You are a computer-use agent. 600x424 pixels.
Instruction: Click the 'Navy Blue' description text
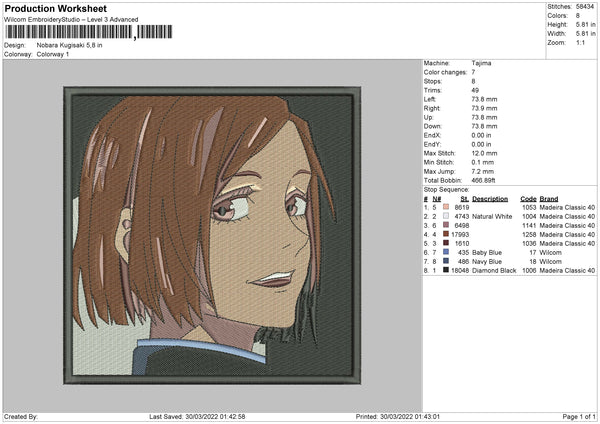pos(487,261)
